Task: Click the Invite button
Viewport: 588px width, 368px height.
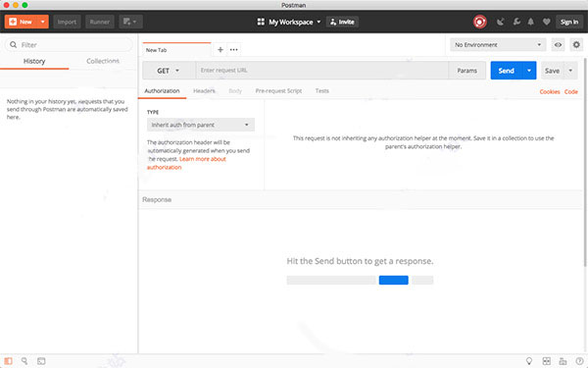Action: pos(342,22)
